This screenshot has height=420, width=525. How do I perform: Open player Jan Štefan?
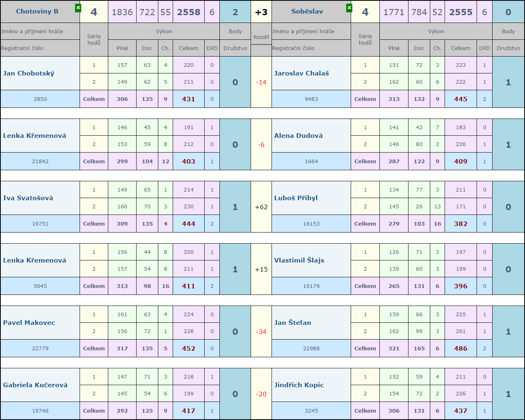[x=292, y=323]
